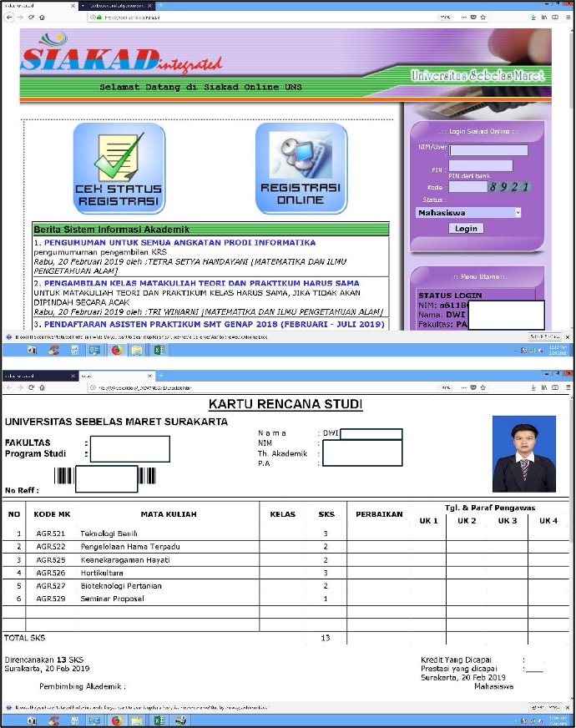Save to Pocket in SIAKAD browser window
This screenshot has height=728, width=576.
pos(473,18)
